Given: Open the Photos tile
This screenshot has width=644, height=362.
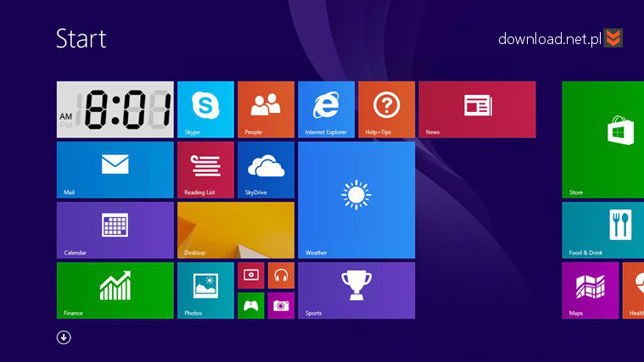Looking at the screenshot, I should tap(206, 291).
